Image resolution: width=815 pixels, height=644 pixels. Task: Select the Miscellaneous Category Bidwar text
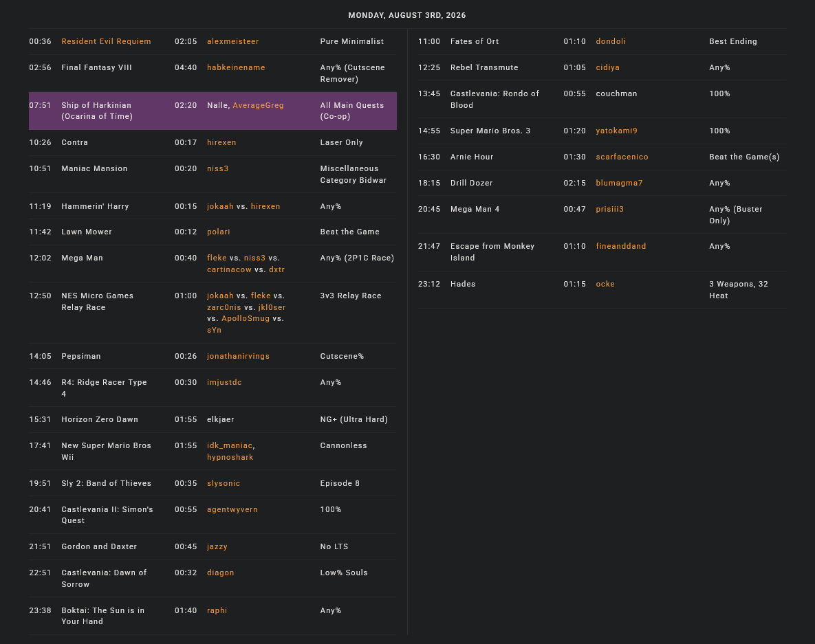tap(354, 175)
